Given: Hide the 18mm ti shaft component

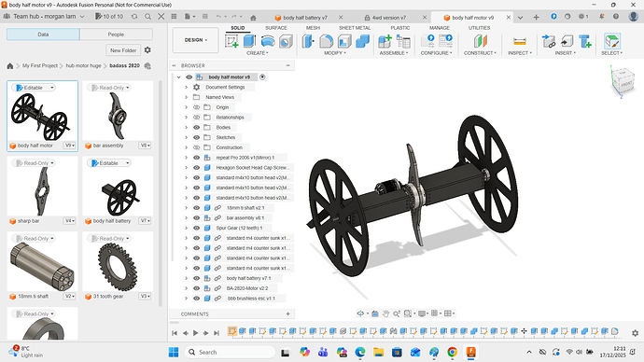Looking at the screenshot, I should click(x=197, y=208).
